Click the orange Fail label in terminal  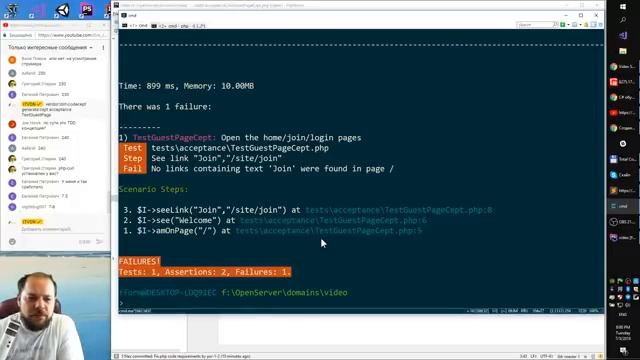pos(133,169)
